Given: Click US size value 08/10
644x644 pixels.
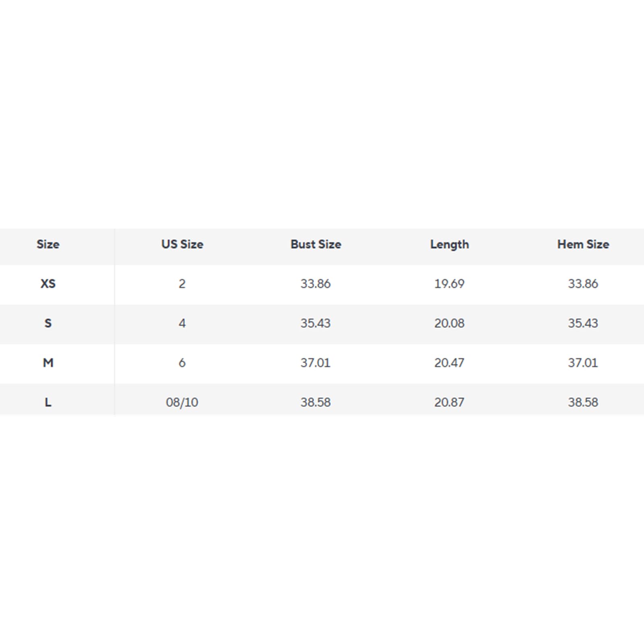Looking at the screenshot, I should pyautogui.click(x=182, y=402).
